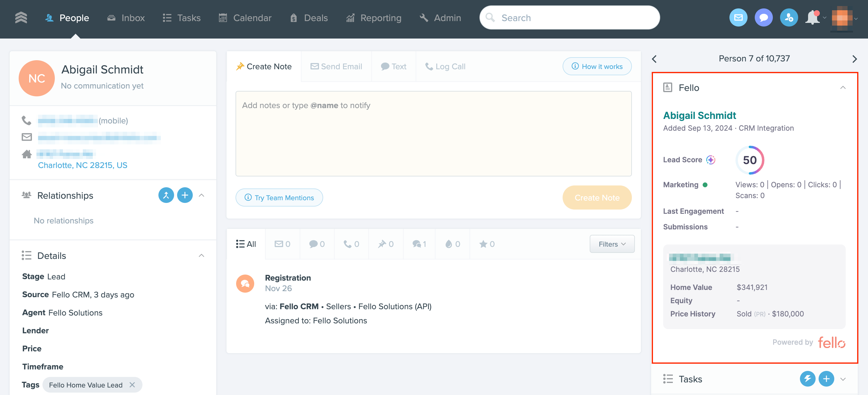
Task: Open the Calendar section
Action: (245, 18)
